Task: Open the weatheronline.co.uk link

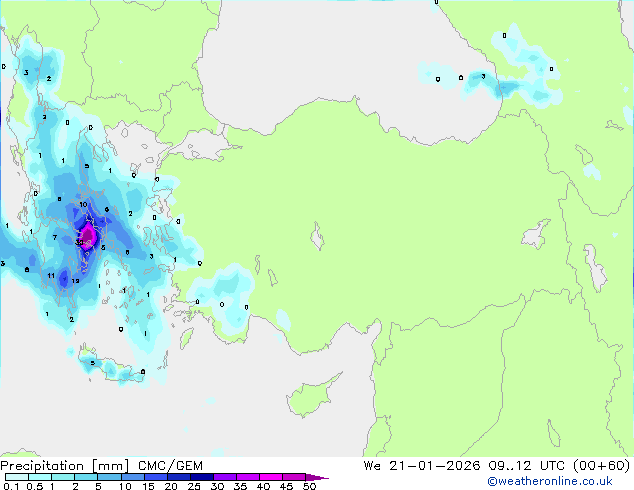Action: 549,481
